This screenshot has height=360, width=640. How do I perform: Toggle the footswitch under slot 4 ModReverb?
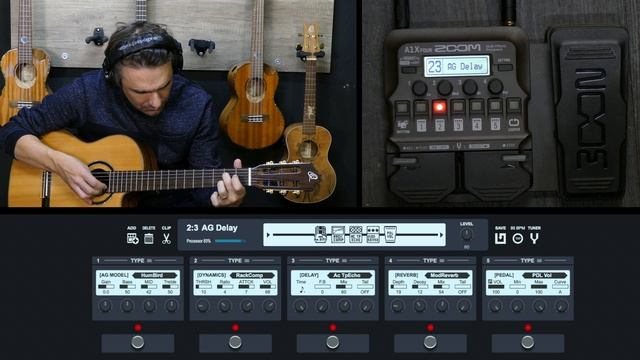click(430, 342)
